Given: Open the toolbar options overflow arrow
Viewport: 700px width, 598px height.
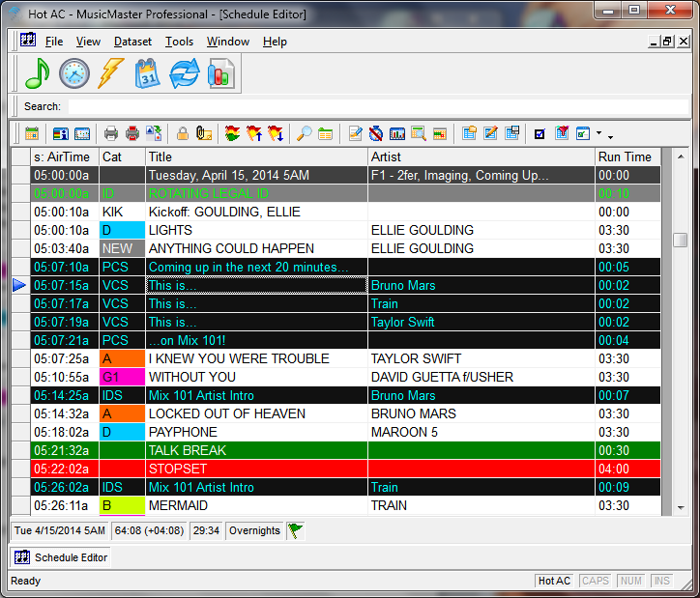Looking at the screenshot, I should [610, 137].
